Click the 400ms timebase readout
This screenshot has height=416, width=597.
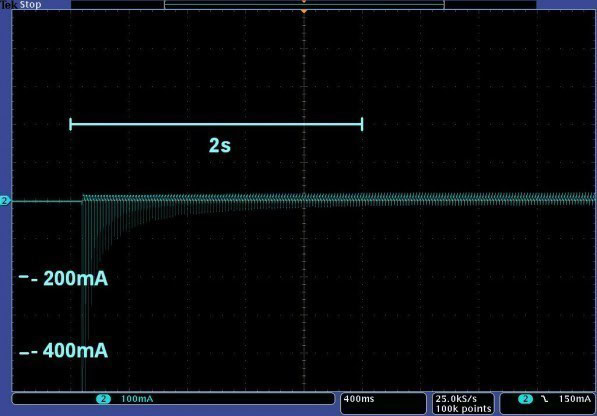pyautogui.click(x=359, y=399)
